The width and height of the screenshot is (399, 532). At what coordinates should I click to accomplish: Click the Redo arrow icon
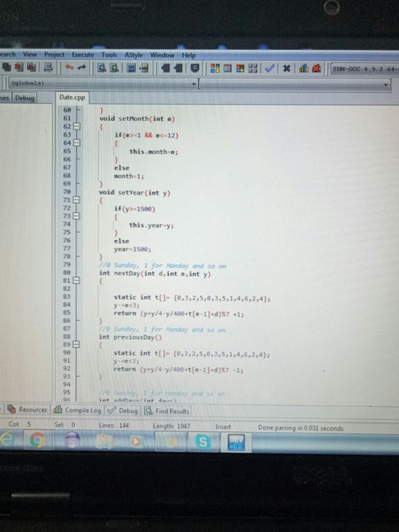82,68
